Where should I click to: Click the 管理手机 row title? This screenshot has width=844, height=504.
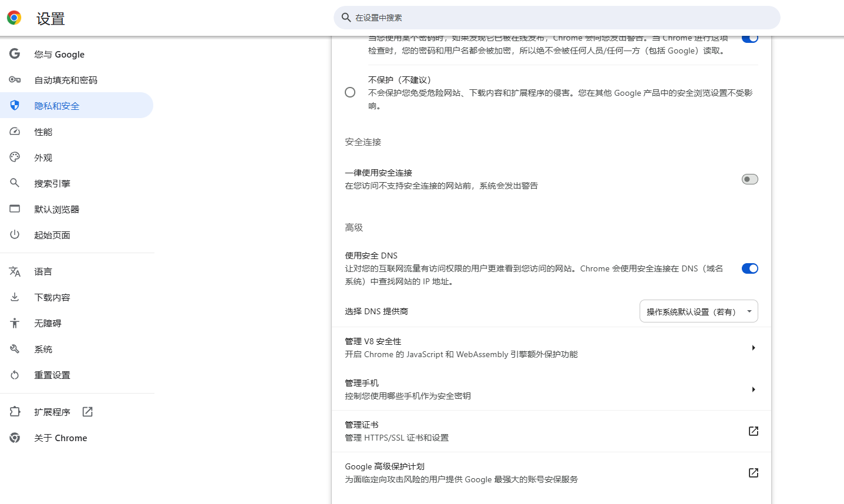[361, 383]
